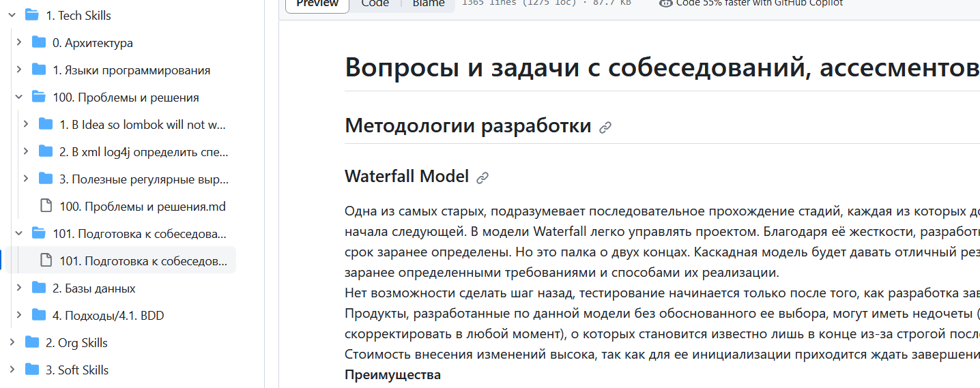Open Code 55% faster with GitHub Copilot link
The height and width of the screenshot is (388, 980).
[760, 3]
